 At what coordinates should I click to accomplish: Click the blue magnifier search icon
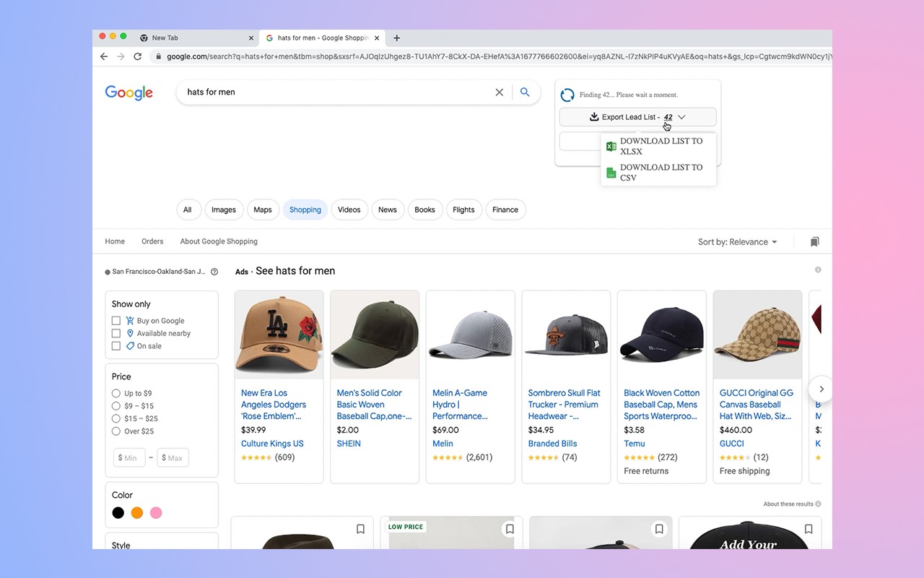tap(525, 92)
